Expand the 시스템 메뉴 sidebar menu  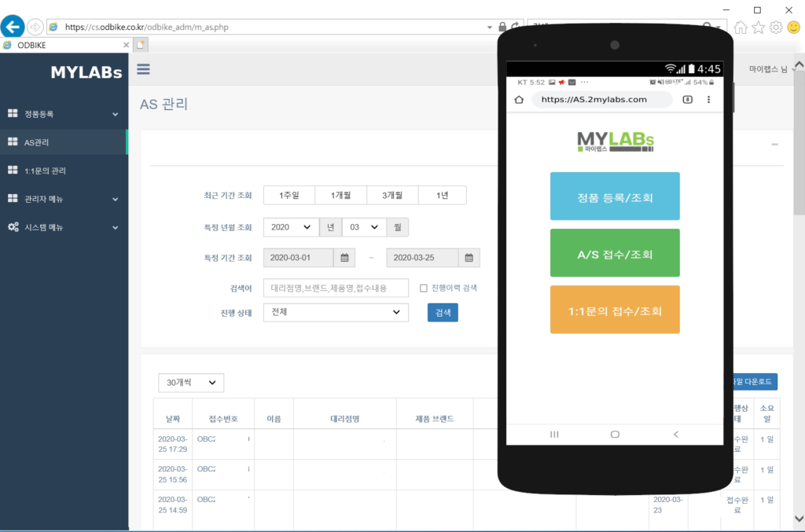pos(115,227)
